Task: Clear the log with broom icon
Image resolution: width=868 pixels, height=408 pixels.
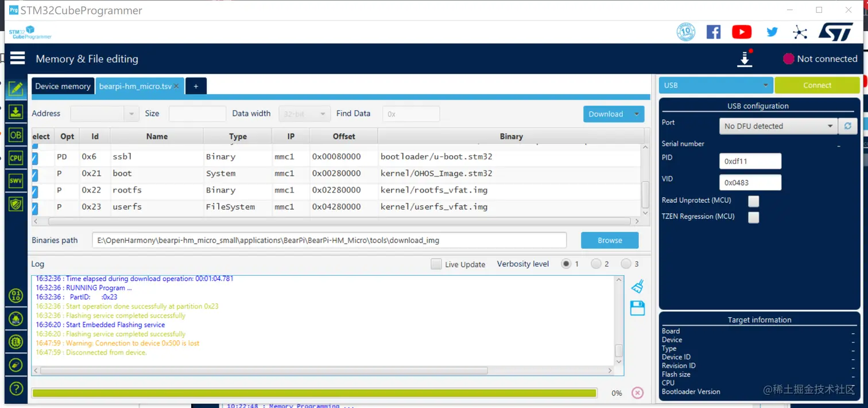Action: pyautogui.click(x=637, y=286)
